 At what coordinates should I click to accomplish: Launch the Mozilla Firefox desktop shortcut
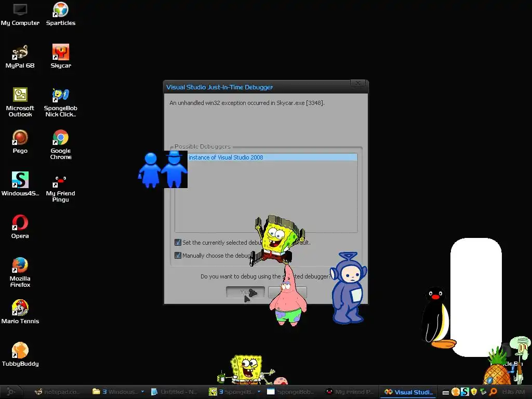pos(20,272)
